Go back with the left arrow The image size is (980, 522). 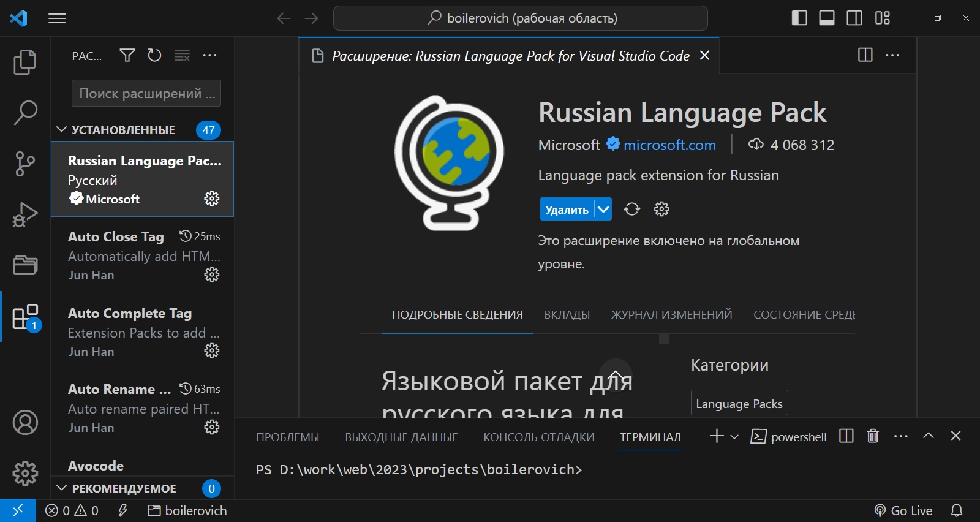(x=284, y=18)
